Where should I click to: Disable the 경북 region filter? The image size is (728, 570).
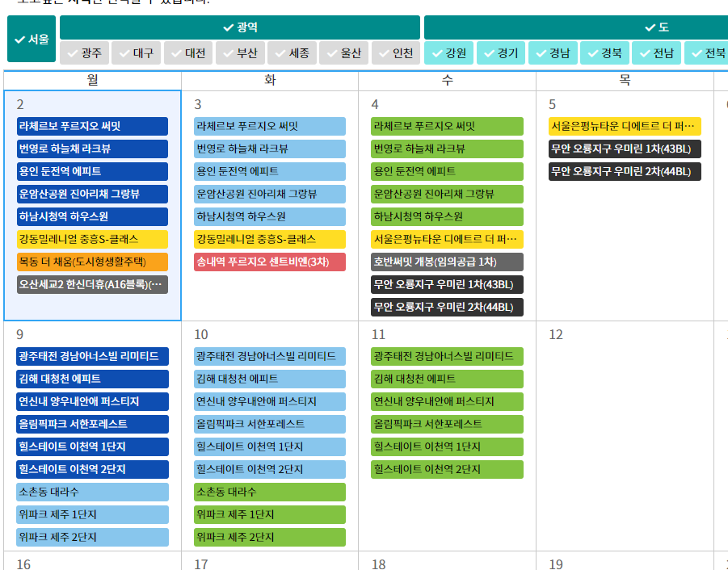tap(604, 53)
